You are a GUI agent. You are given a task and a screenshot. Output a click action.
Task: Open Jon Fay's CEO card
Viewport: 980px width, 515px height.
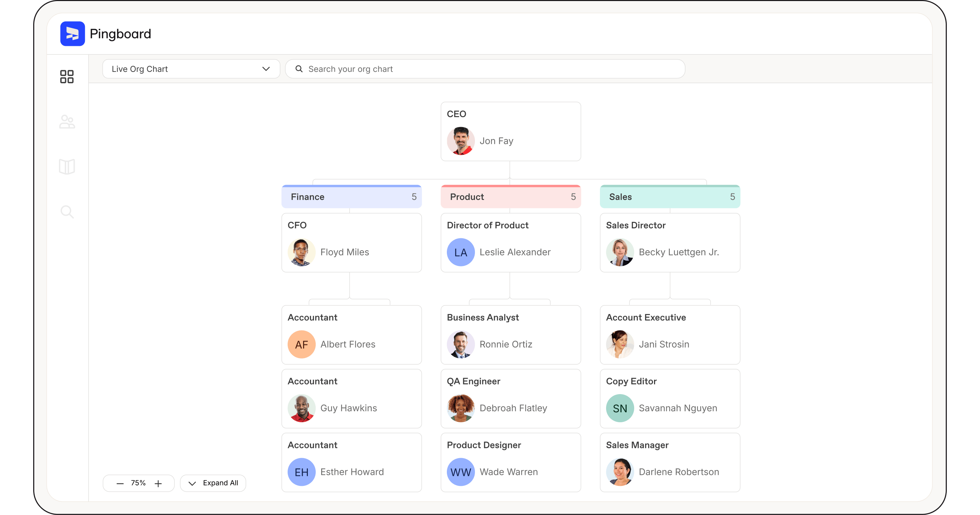[510, 131]
